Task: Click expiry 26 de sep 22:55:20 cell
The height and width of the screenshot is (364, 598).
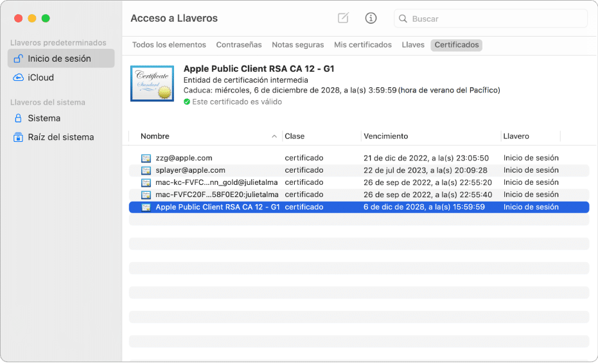Action: click(x=428, y=182)
